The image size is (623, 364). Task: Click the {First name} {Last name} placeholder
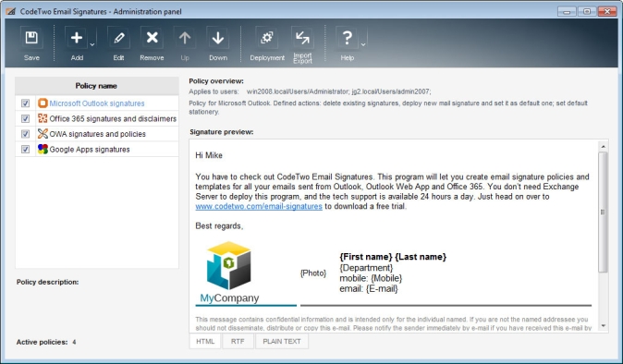coord(393,257)
